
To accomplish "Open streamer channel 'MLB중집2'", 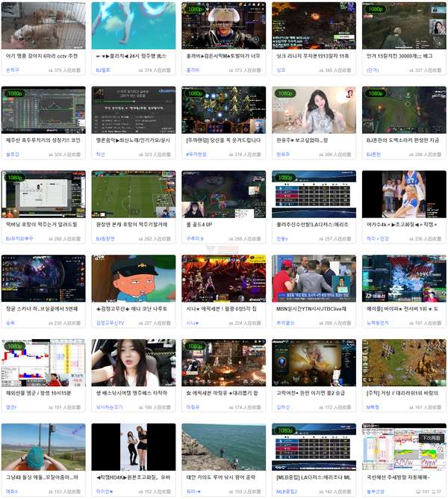I will (287, 492).
